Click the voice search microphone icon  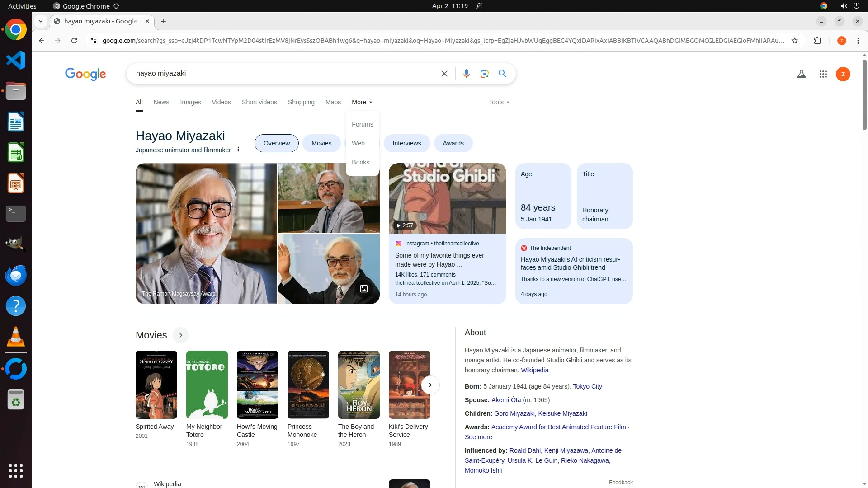(466, 74)
